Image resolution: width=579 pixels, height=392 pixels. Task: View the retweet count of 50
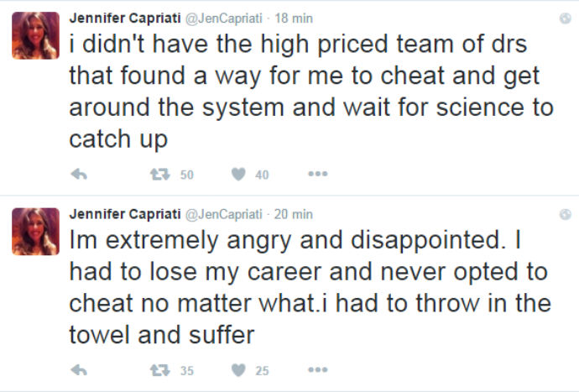(x=187, y=175)
